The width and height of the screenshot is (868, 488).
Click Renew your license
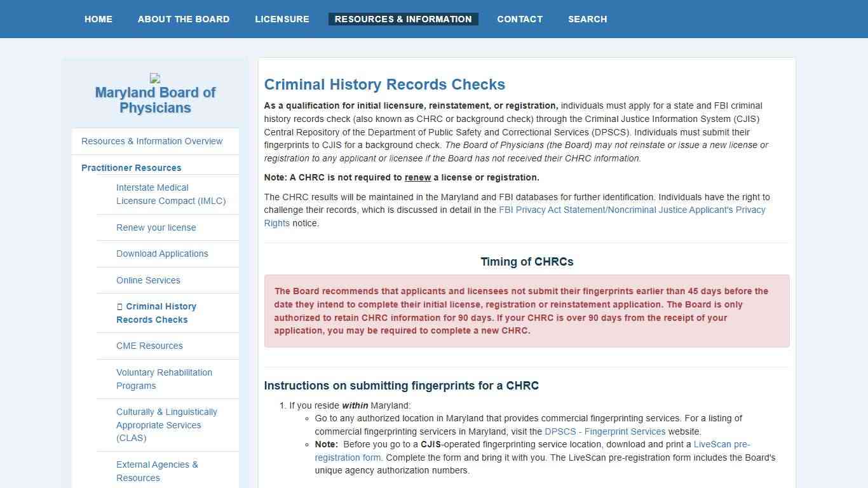156,227
